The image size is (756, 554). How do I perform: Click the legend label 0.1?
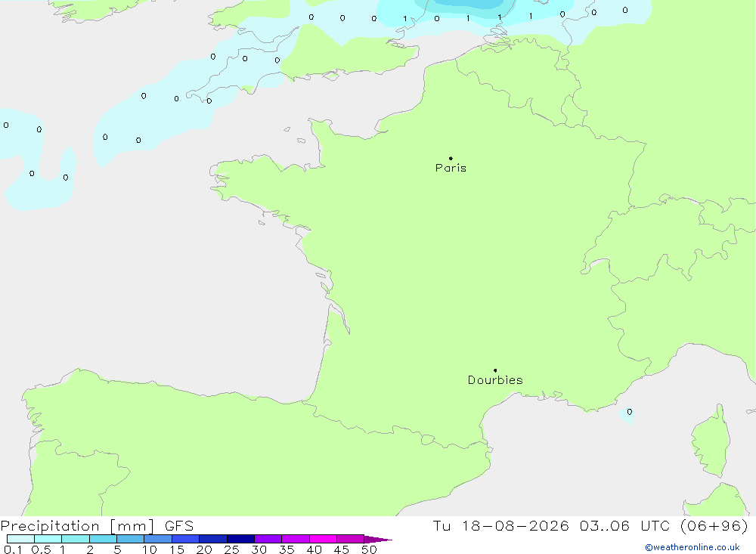click(x=13, y=549)
